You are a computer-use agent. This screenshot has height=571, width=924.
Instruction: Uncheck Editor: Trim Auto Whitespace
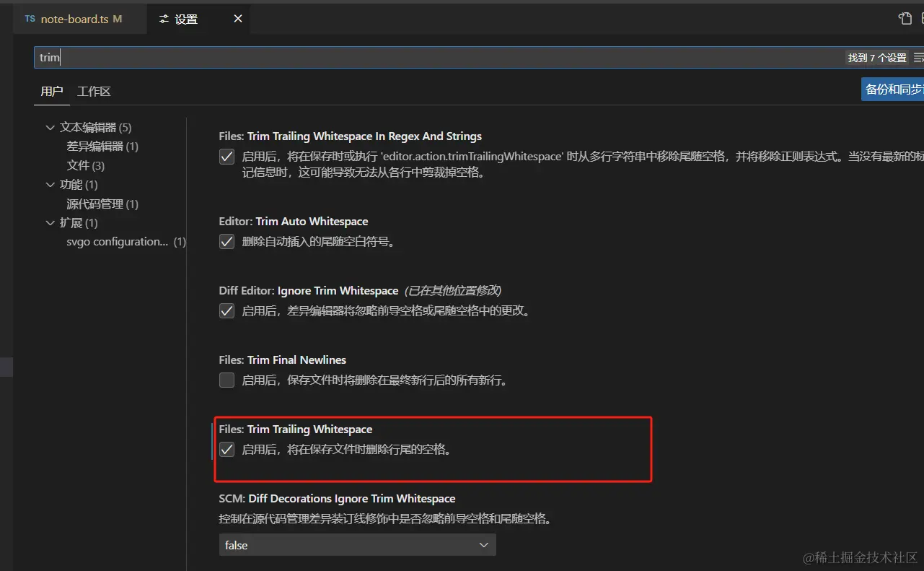(x=227, y=242)
